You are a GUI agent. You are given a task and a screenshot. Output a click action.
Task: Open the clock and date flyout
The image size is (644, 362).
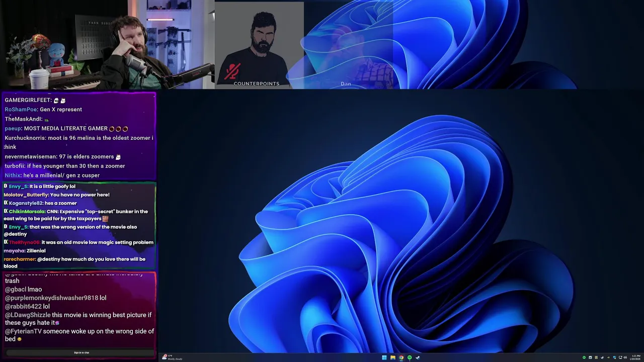coord(635,357)
